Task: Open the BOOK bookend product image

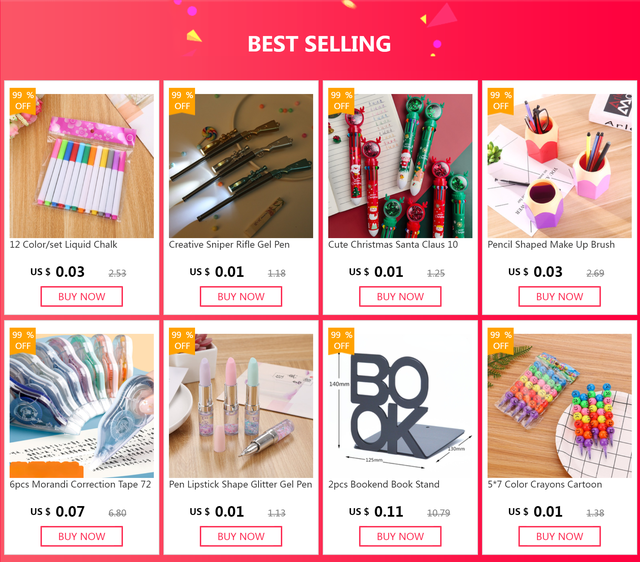Action: (x=400, y=406)
